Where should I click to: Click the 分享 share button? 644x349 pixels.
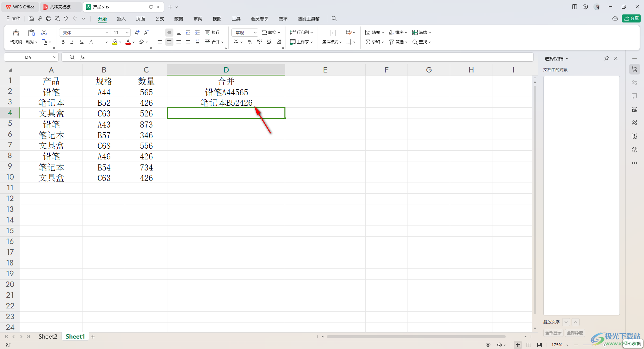tap(631, 18)
